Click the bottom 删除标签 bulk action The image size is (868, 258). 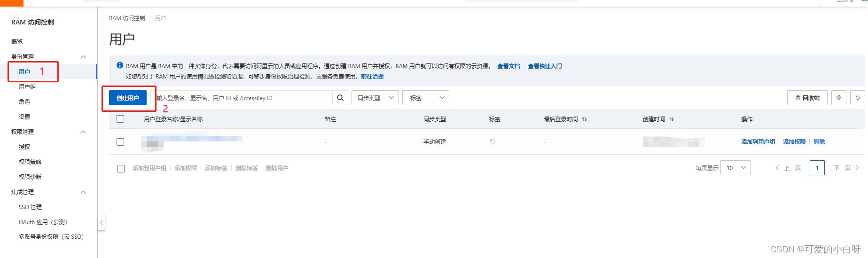point(247,168)
